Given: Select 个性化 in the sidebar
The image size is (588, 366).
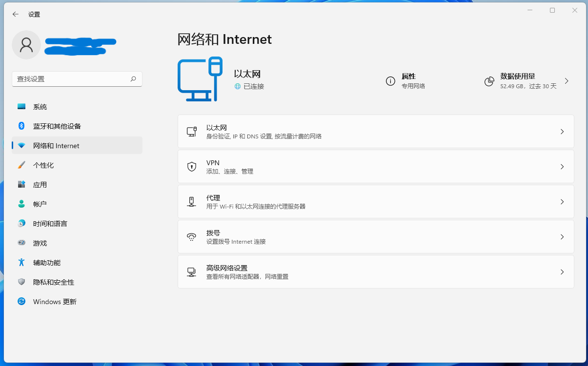Looking at the screenshot, I should pos(77,165).
